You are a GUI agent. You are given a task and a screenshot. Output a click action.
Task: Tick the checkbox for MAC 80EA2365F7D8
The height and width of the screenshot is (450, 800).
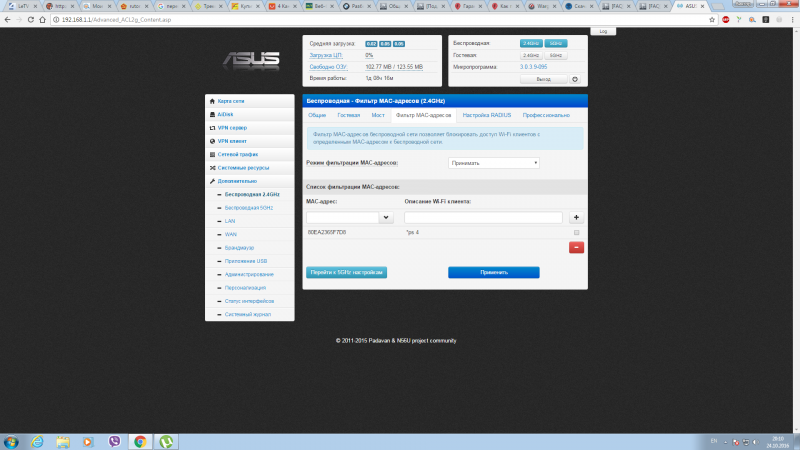(576, 233)
